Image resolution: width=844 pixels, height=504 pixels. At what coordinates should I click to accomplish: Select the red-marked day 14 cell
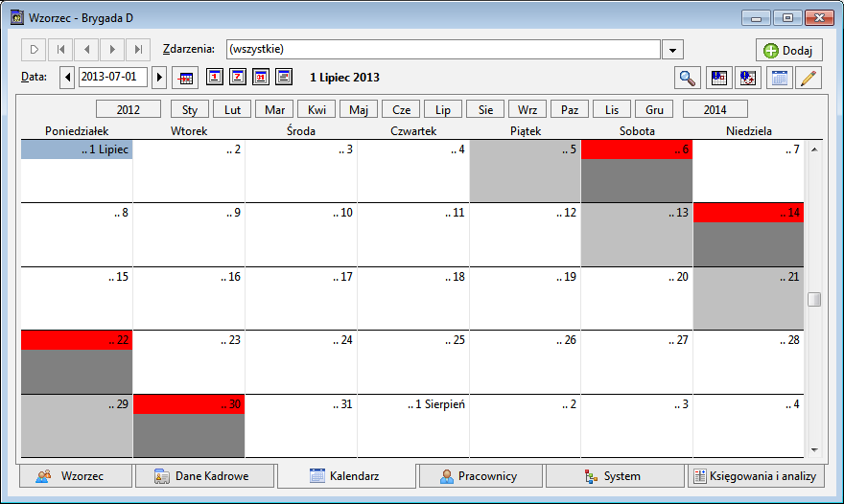click(748, 235)
